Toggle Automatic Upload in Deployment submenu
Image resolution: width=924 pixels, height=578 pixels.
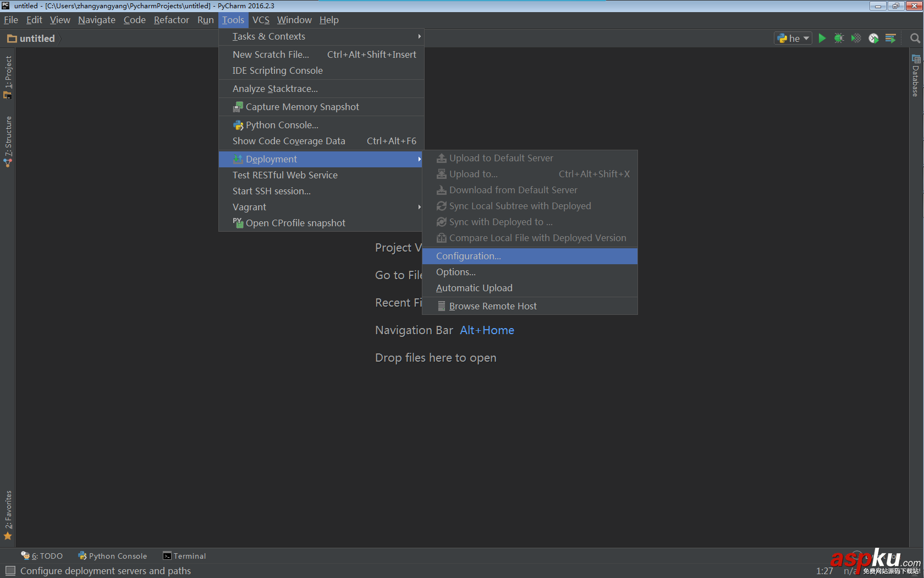[530, 288]
